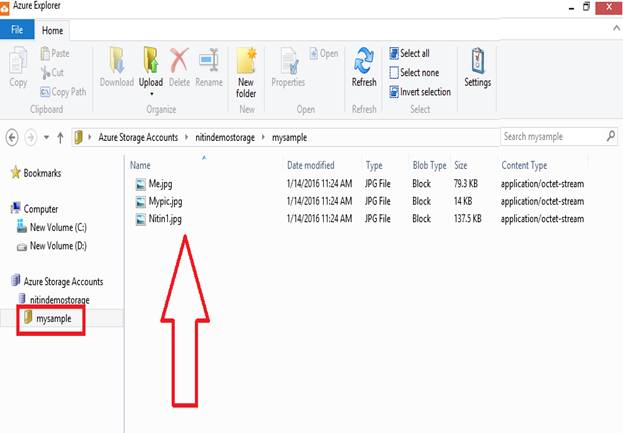Open the recent locations dropdown arrow
The image size is (623, 433).
click(46, 137)
